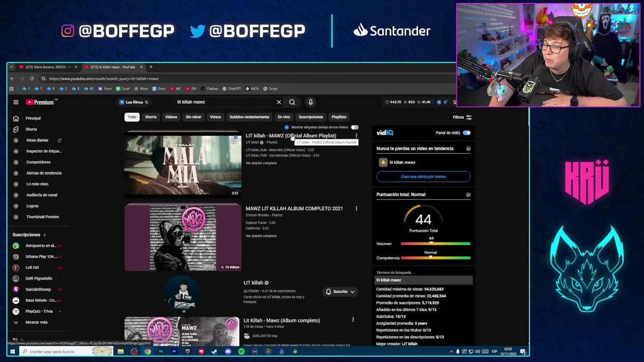Open more options for Mawz (Album completo) video
The height and width of the screenshot is (362, 644).
pos(353,320)
